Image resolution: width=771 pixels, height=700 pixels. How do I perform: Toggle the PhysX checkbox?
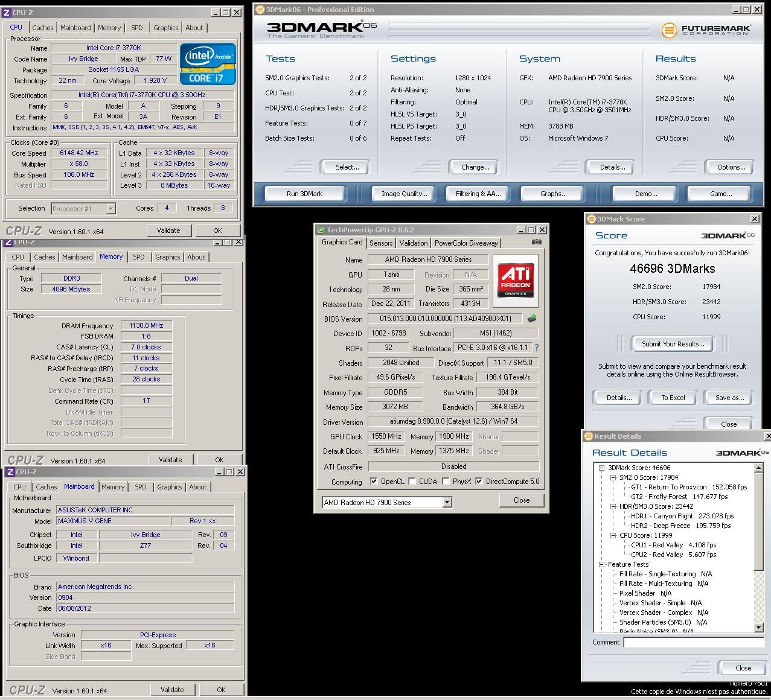[446, 482]
